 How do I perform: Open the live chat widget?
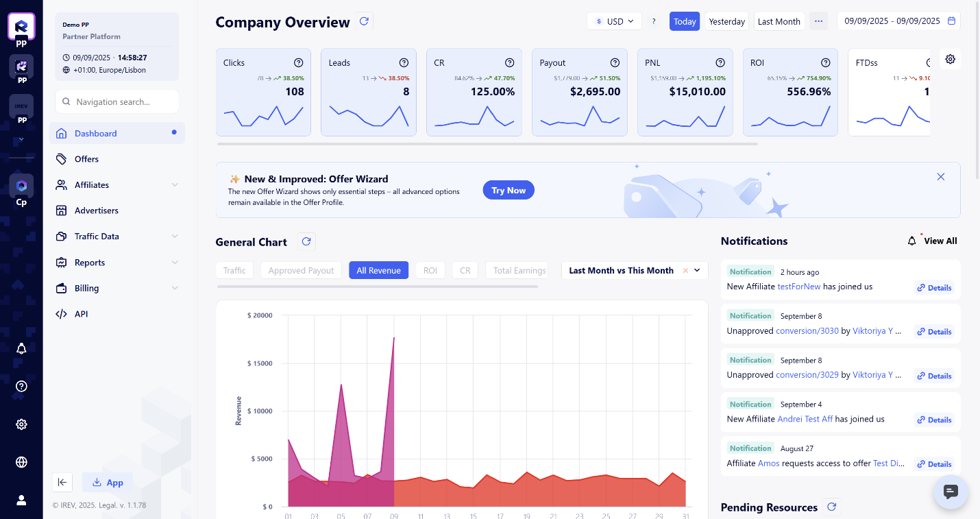click(951, 492)
